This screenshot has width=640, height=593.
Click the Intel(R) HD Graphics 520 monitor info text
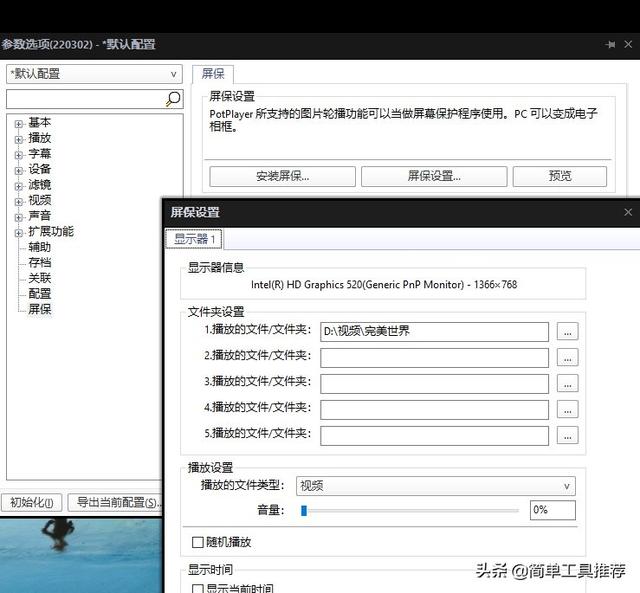pos(384,284)
